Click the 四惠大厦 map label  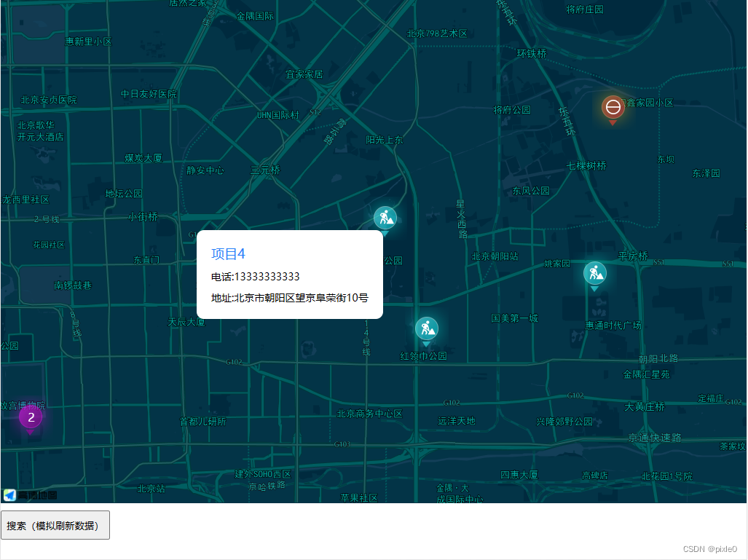tap(519, 475)
